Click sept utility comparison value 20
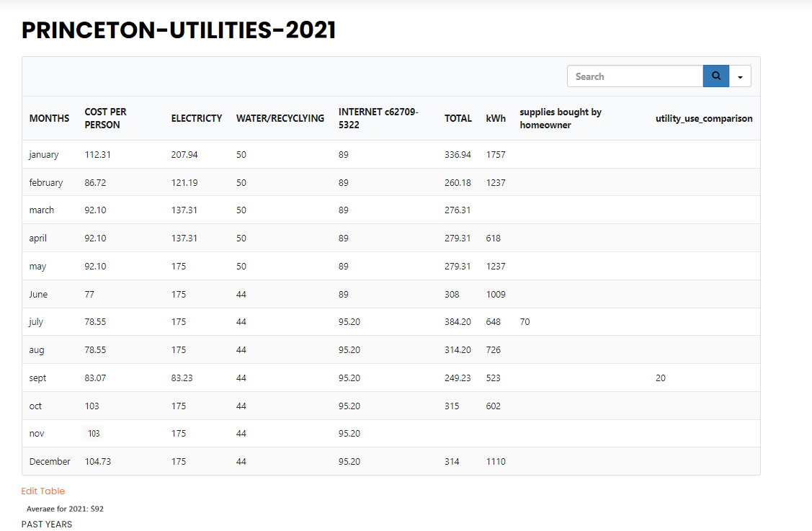The height and width of the screenshot is (531, 812). pyautogui.click(x=660, y=378)
